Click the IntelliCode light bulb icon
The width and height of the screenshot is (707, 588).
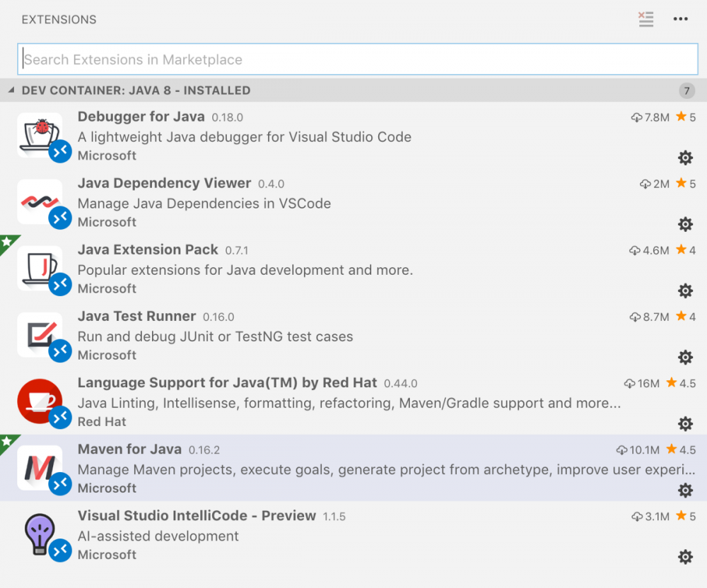39,534
